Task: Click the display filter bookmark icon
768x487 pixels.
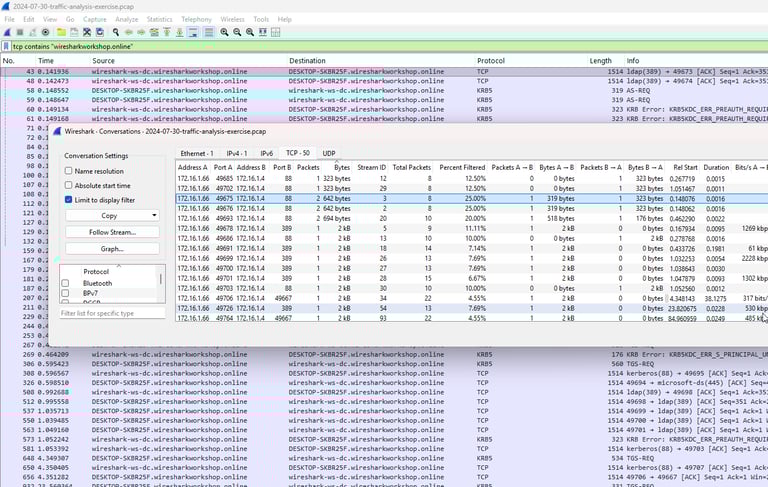Action: [x=6, y=46]
